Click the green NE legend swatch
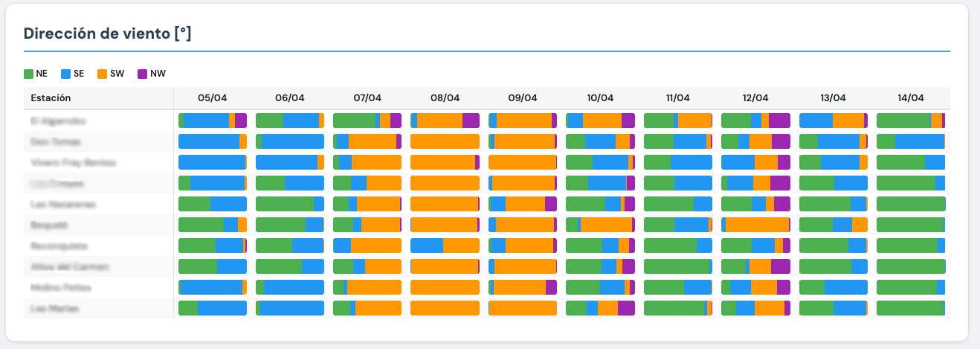This screenshot has width=980, height=349. 29,74
